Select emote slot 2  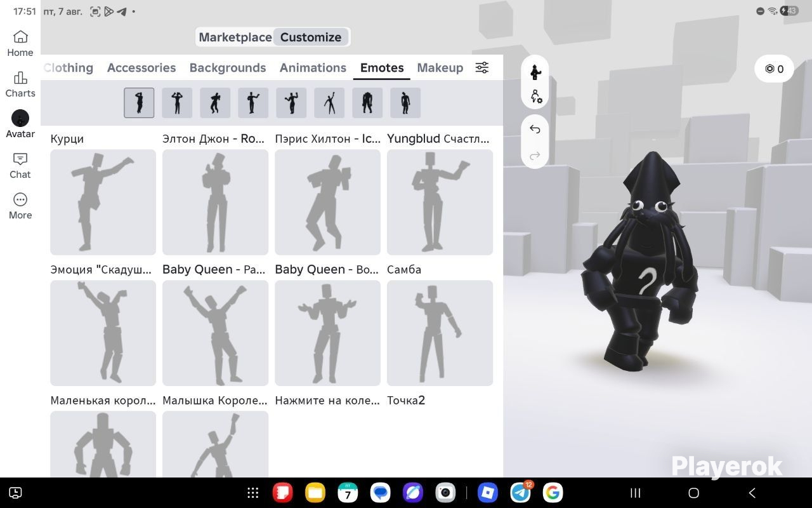pyautogui.click(x=177, y=103)
